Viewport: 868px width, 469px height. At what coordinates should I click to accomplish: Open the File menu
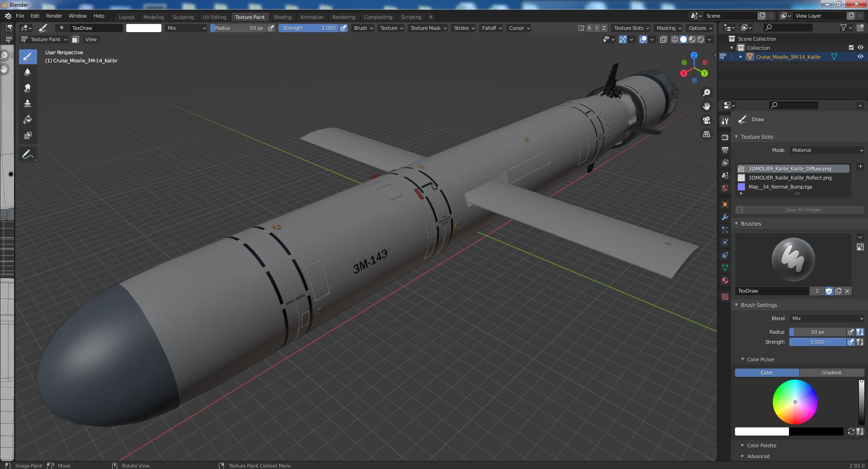(x=20, y=16)
